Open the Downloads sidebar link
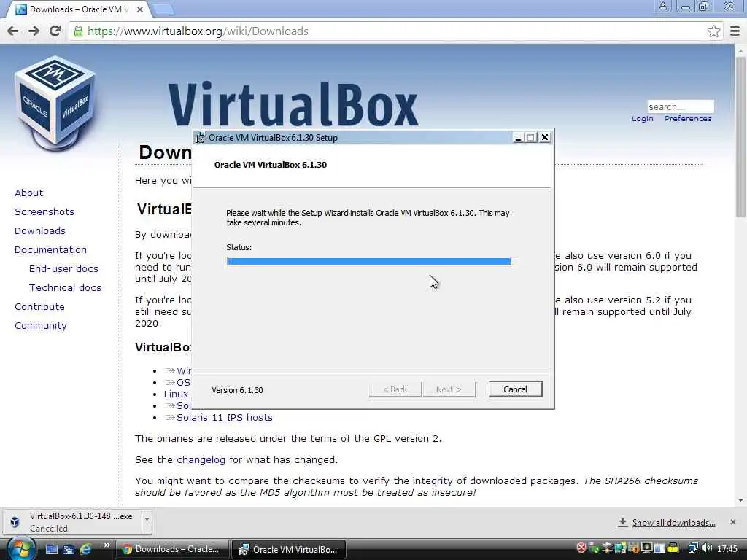747x560 pixels. (40, 231)
